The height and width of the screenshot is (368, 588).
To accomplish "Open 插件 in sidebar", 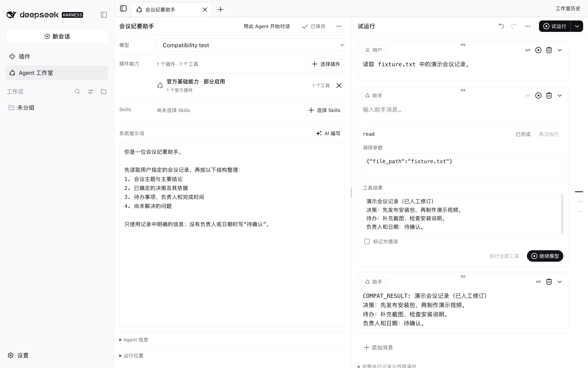I will pos(57,56).
